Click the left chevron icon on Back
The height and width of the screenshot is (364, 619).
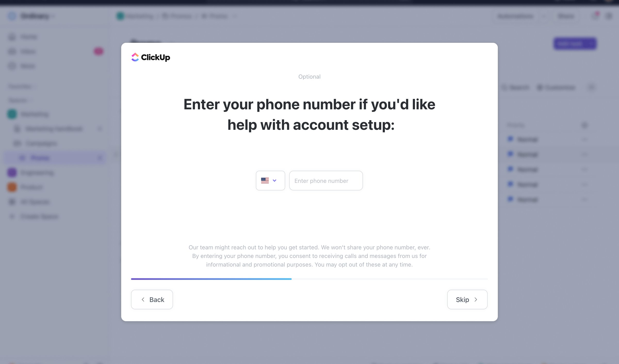pyautogui.click(x=143, y=300)
